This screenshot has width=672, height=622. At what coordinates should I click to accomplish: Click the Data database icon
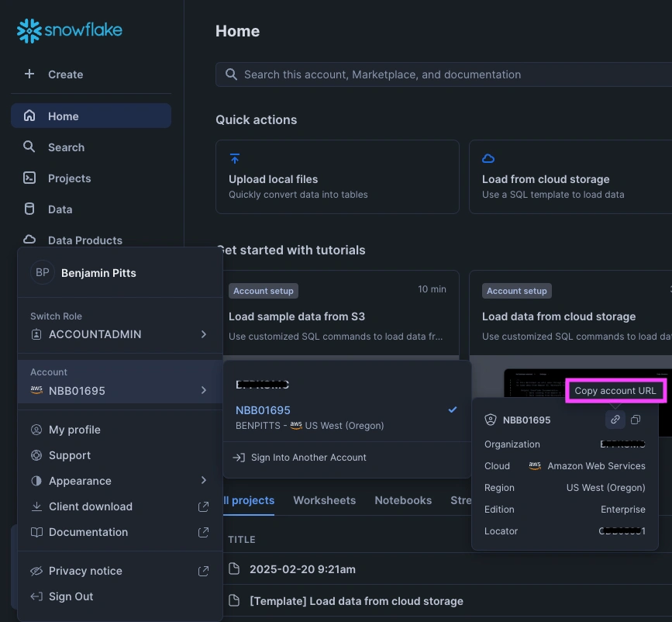(29, 209)
